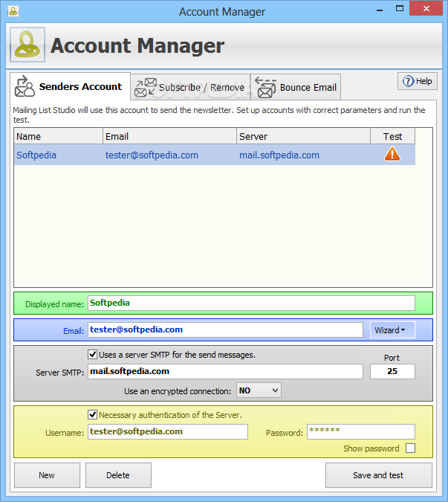Click the Email column header
Viewport: 448px width, 502px height.
tap(170, 136)
